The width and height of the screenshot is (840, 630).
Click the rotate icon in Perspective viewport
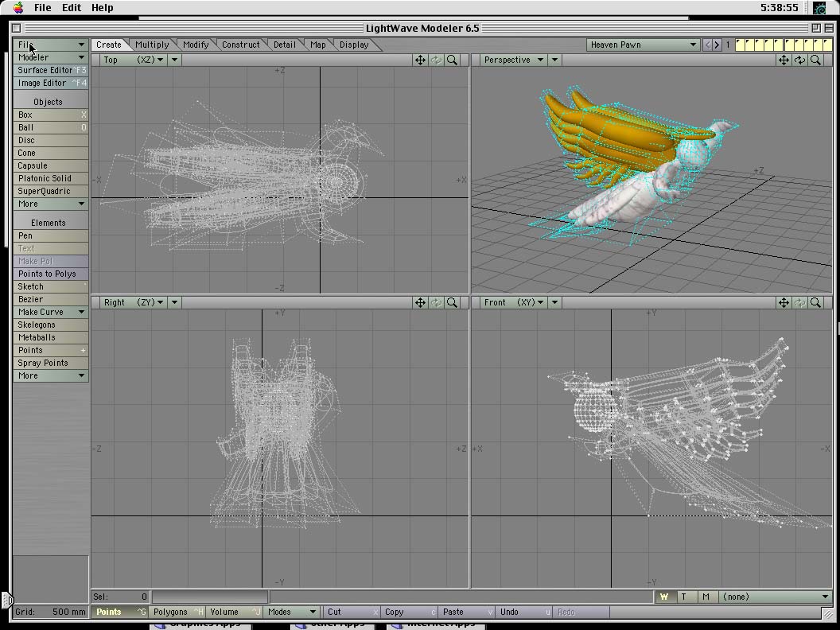(799, 60)
